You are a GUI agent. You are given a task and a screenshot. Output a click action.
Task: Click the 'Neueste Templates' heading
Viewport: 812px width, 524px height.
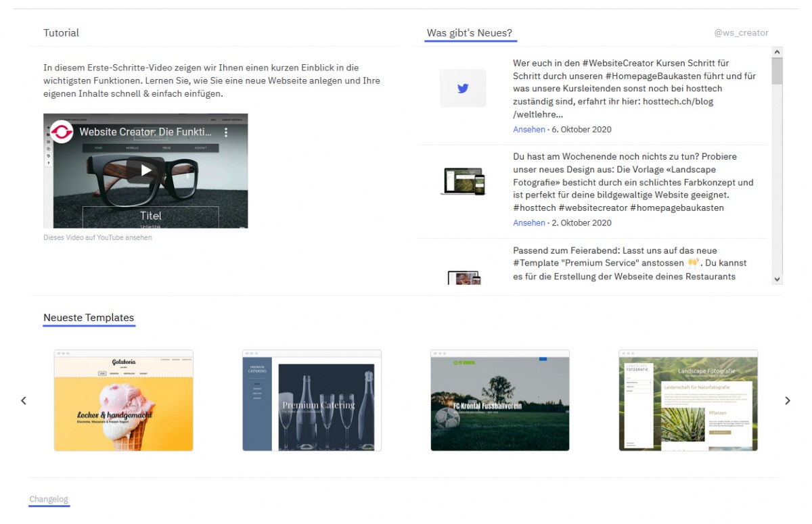click(x=89, y=318)
